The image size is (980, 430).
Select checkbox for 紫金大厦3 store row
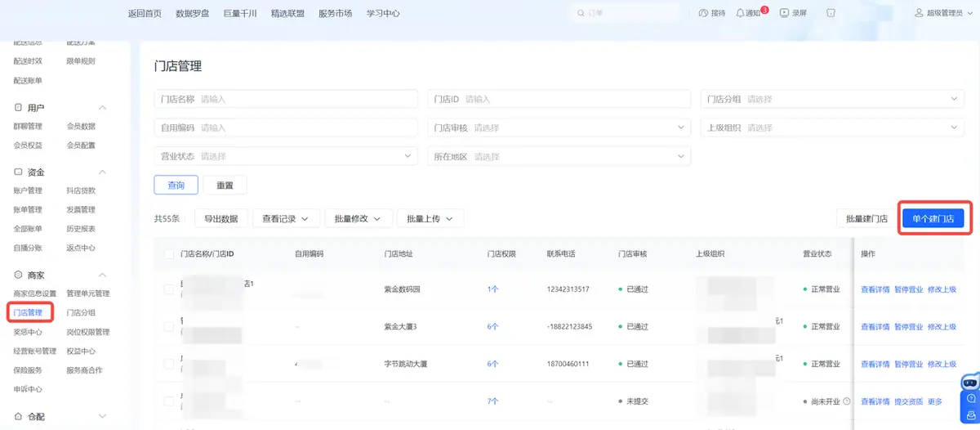169,326
